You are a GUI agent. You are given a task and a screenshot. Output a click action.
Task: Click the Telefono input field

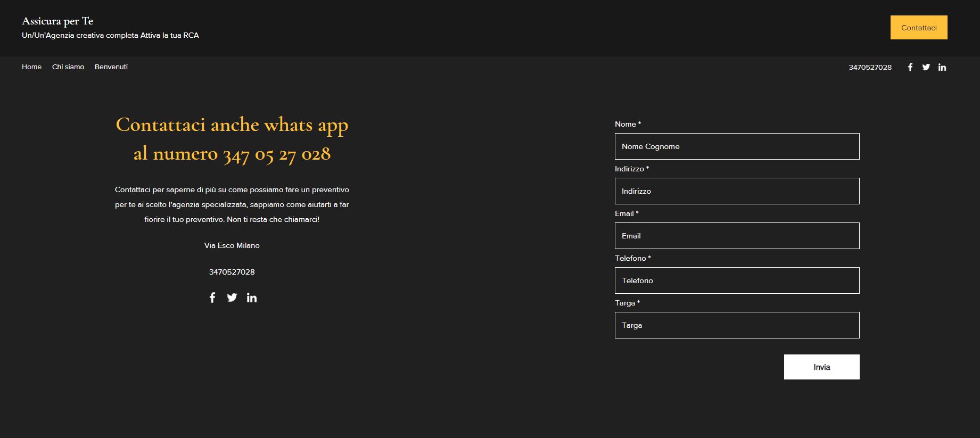(x=737, y=280)
